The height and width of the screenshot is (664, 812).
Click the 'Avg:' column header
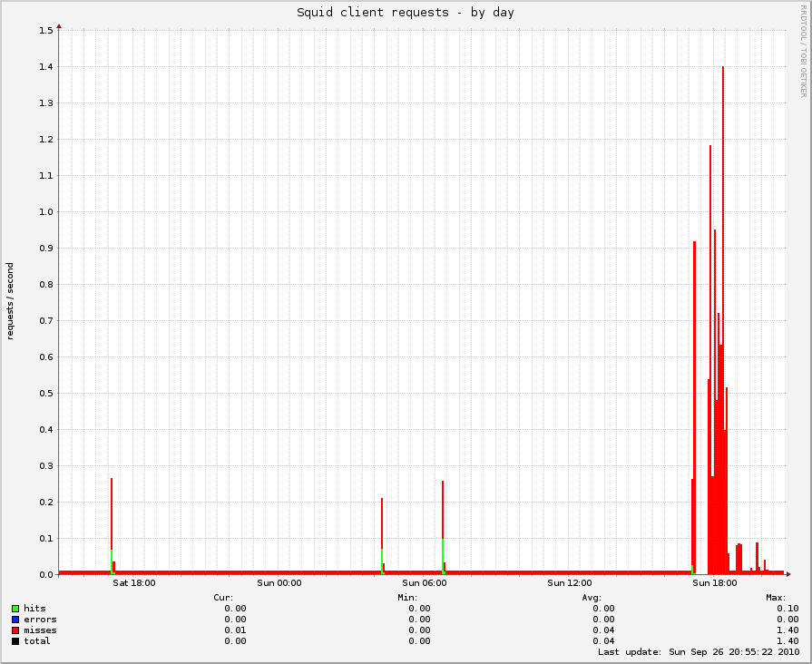pos(592,598)
